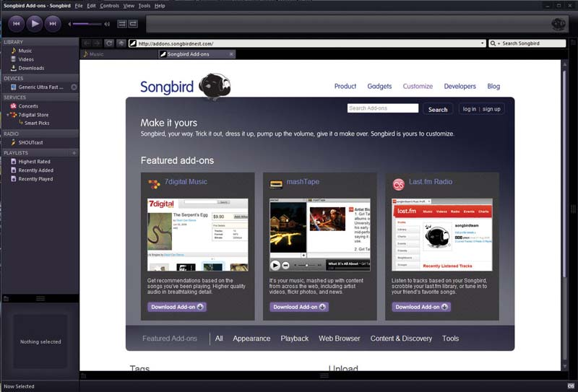Open the Help menu
The width and height of the screenshot is (578, 392).
click(x=160, y=6)
